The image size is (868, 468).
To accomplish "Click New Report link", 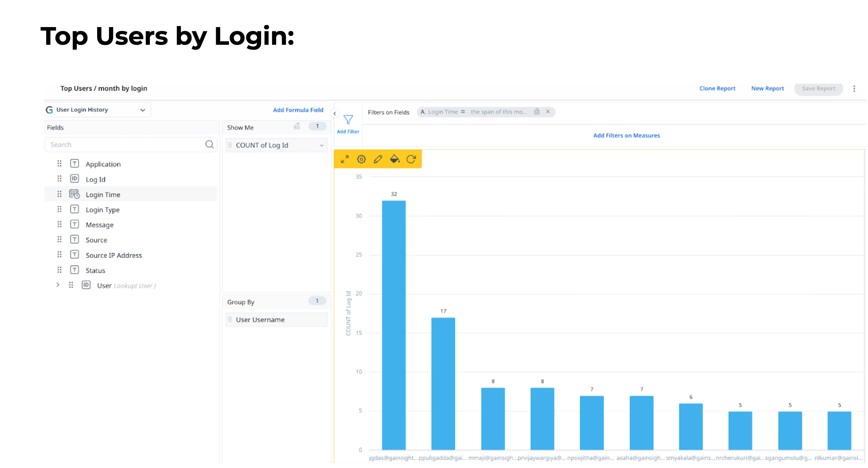I will pyautogui.click(x=767, y=89).
